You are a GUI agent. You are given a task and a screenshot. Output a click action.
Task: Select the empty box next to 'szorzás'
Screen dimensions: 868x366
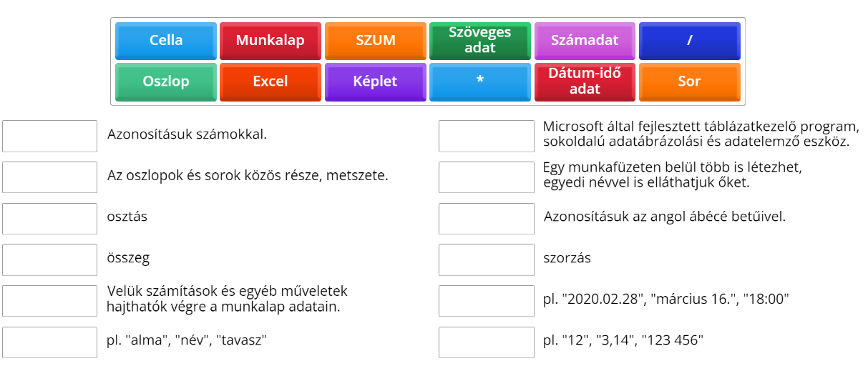pyautogui.click(x=487, y=259)
